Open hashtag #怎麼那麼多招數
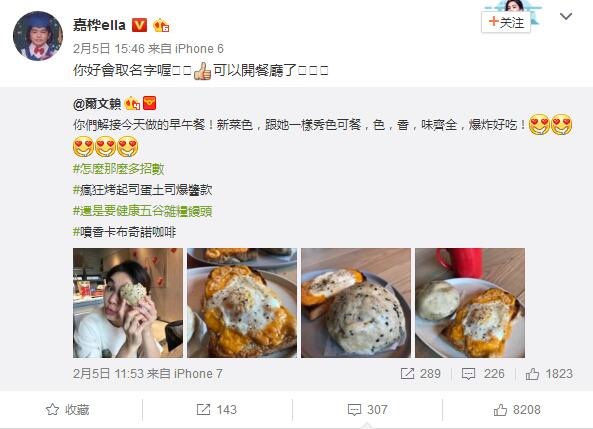 click(x=118, y=169)
